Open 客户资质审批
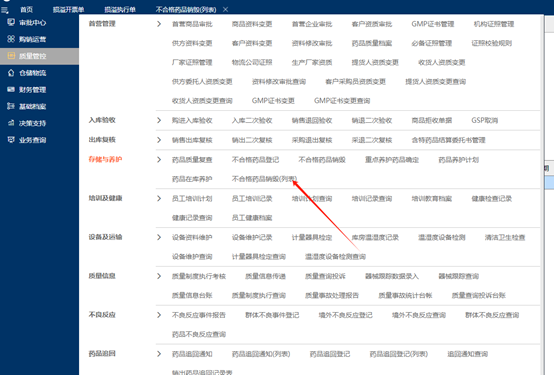554x375 pixels. click(372, 24)
